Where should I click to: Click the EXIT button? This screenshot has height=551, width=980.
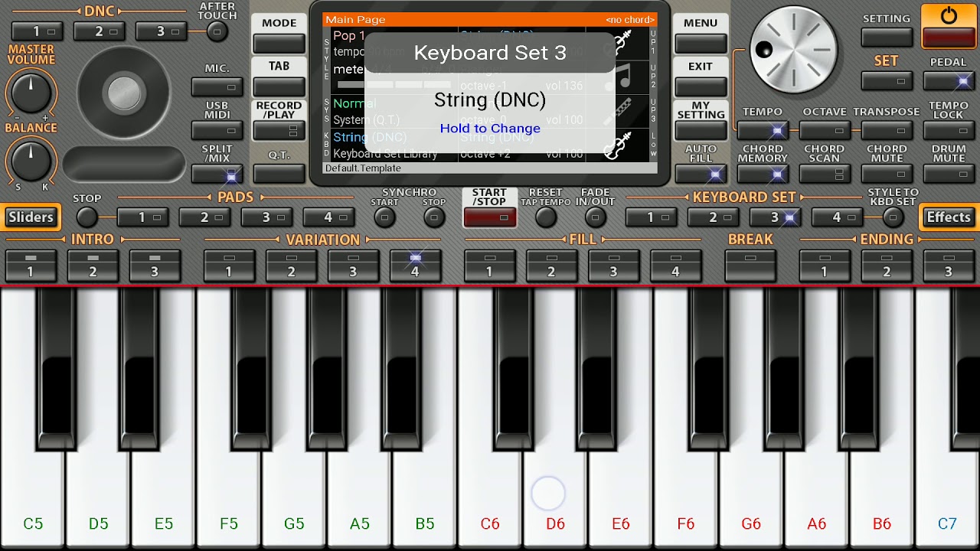click(701, 86)
